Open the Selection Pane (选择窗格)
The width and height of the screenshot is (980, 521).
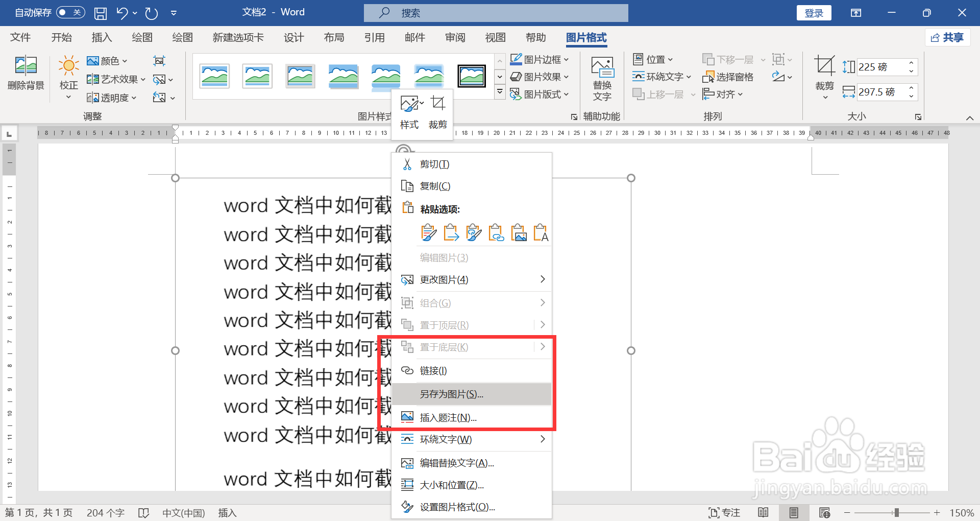[730, 76]
